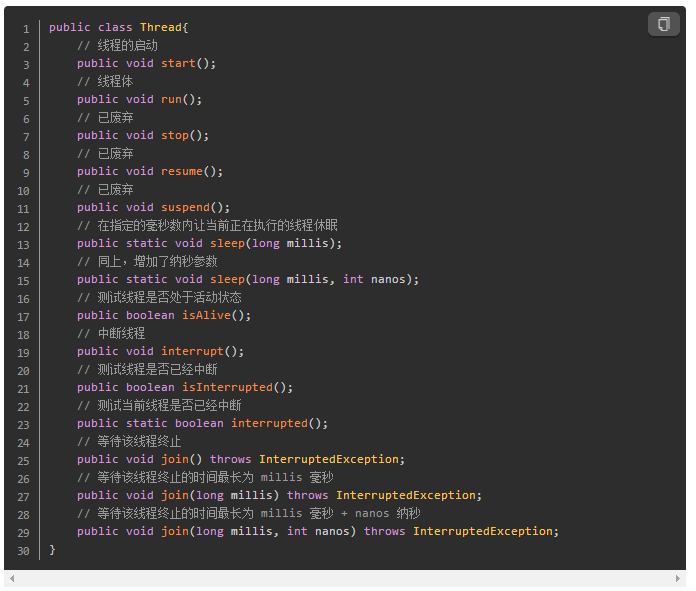The width and height of the screenshot is (696, 591).
Task: Click the run() method name
Action: tap(171, 99)
